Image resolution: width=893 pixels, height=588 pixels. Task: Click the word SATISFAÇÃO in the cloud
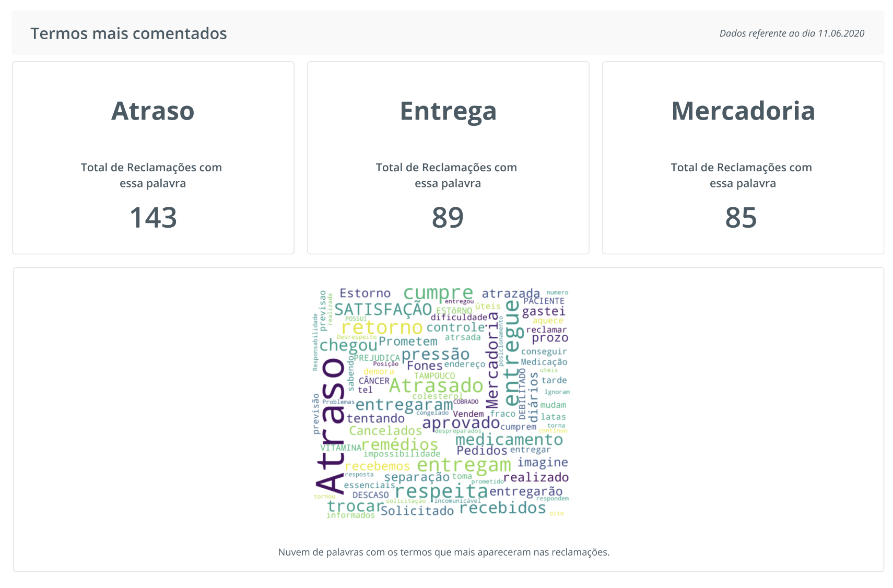(x=383, y=309)
